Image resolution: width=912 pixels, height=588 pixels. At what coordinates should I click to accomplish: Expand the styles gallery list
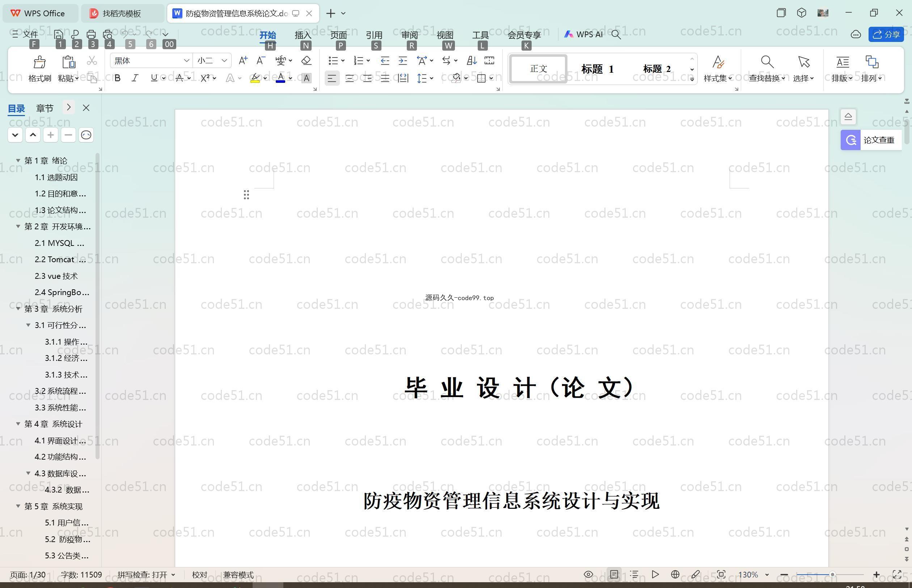[692, 79]
